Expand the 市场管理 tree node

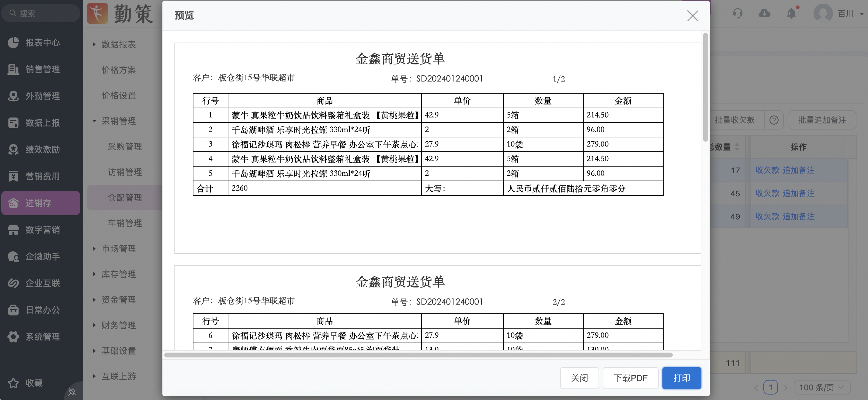(94, 249)
